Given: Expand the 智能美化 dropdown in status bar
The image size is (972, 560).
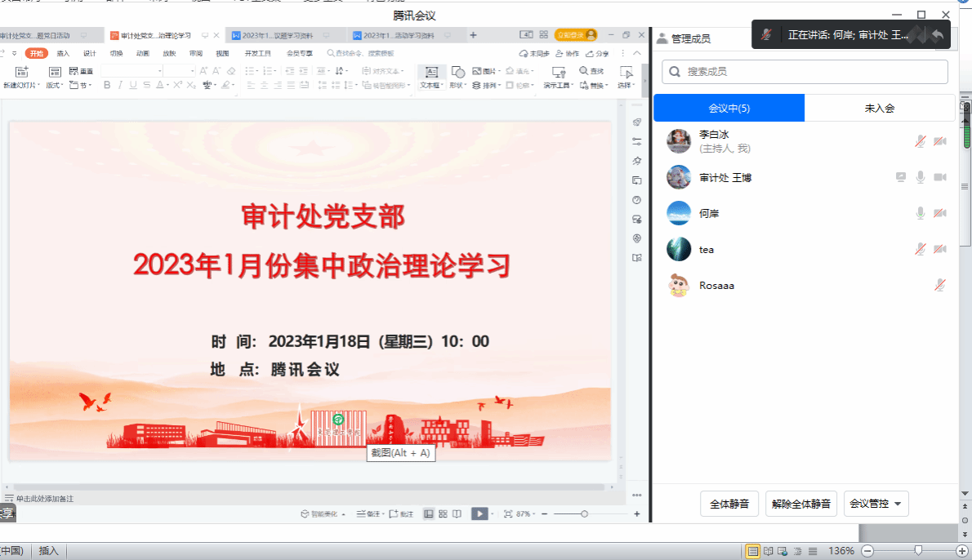Looking at the screenshot, I should (x=323, y=514).
